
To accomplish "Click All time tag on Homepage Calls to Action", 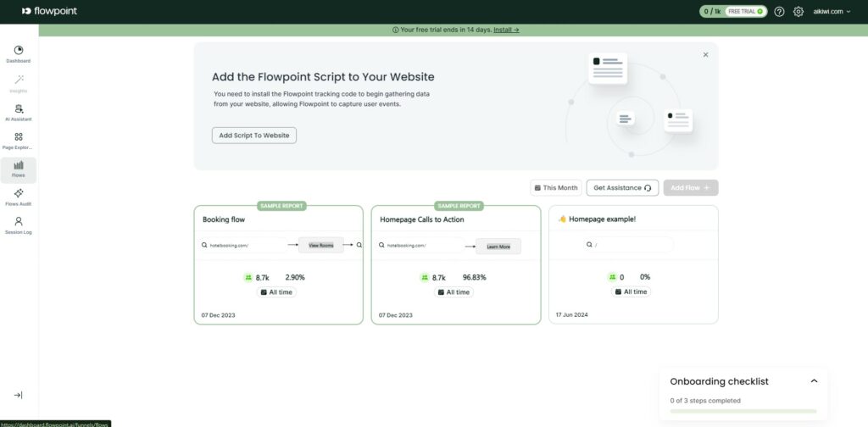I will (454, 292).
